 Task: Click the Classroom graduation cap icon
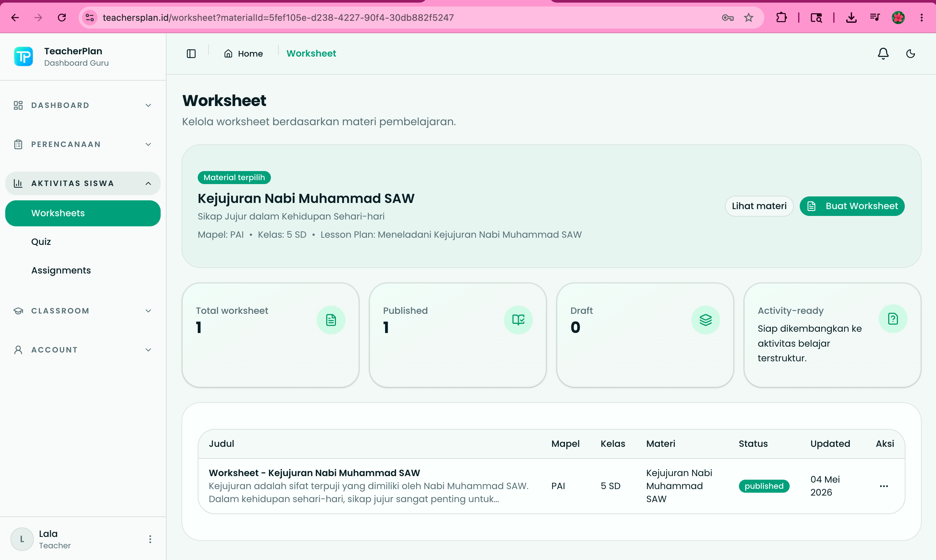tap(18, 311)
